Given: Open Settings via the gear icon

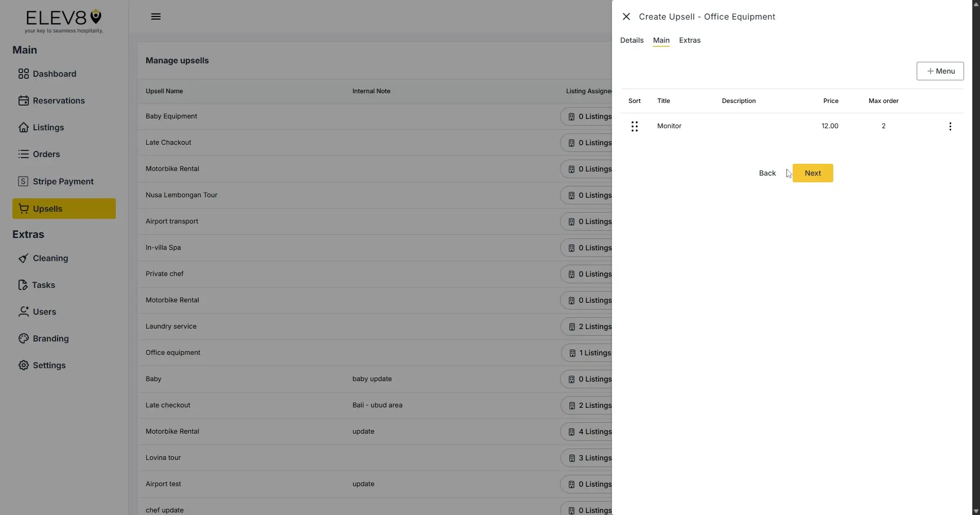Looking at the screenshot, I should point(24,365).
